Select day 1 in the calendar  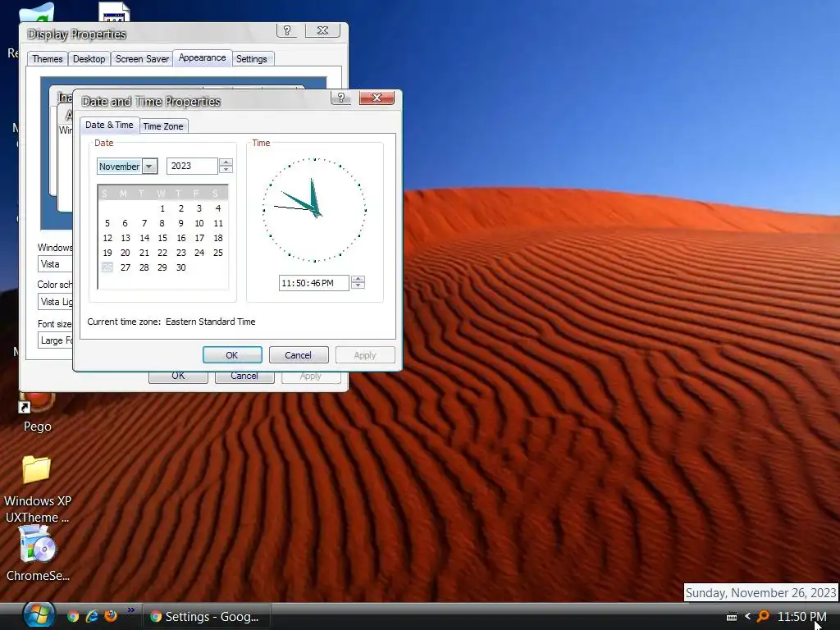162,208
